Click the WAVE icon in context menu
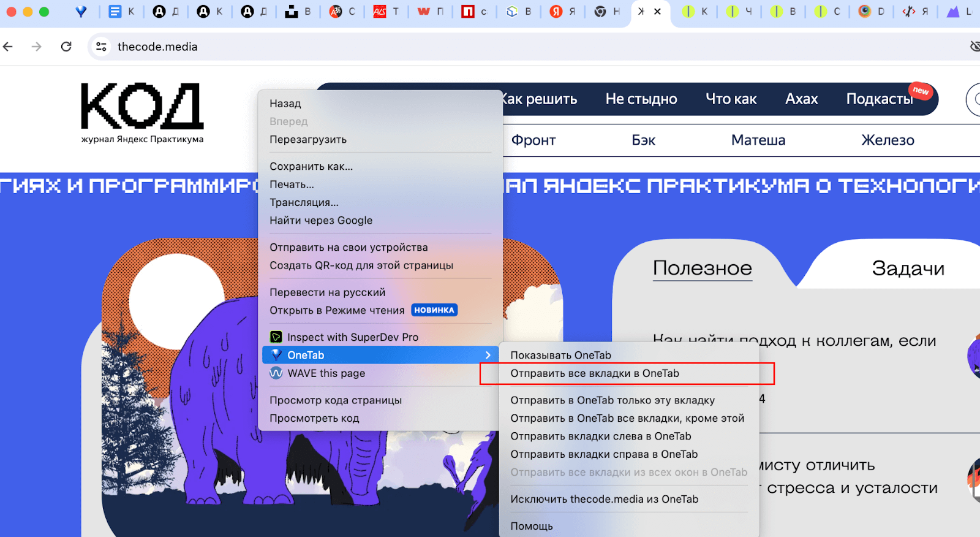Viewport: 980px width, 537px height. click(x=276, y=373)
